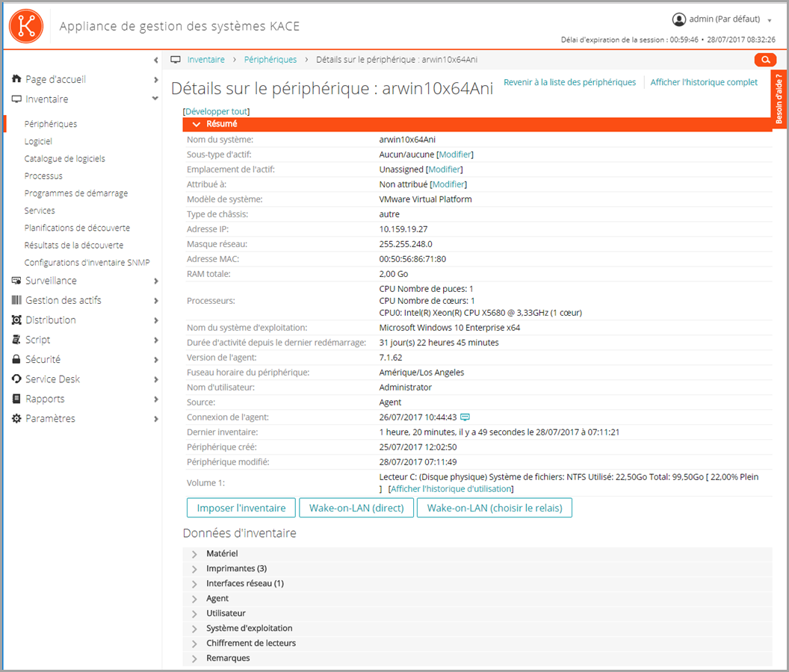Open Programmes de démarrage in sidebar

[76, 193]
